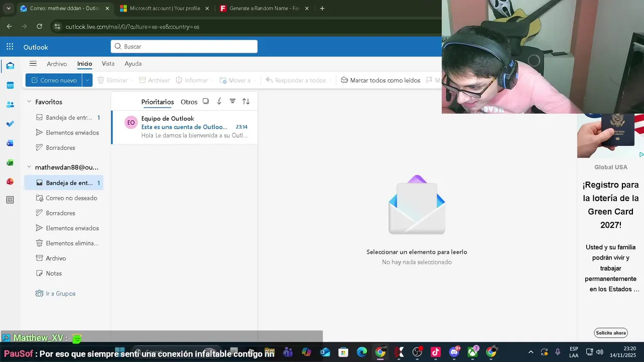View site information icon in address bar
Image resolution: width=644 pixels, height=362 pixels.
click(57, 26)
